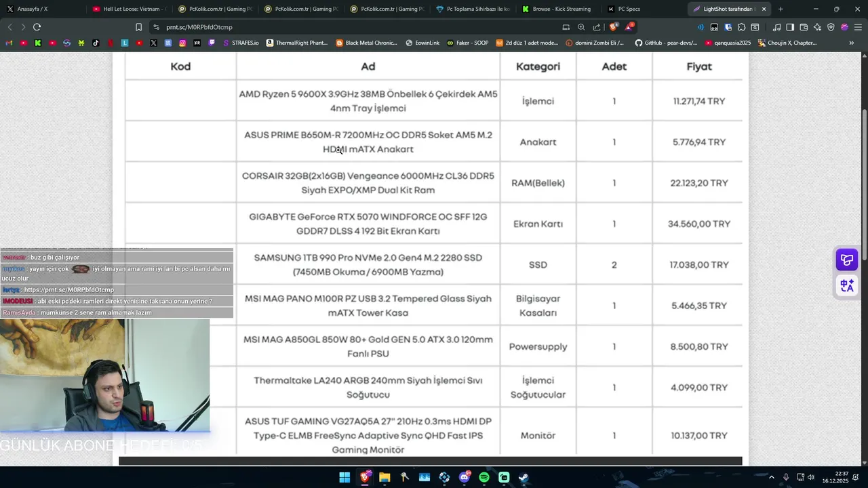Select the 34.560,00 TRY price cell
The height and width of the screenshot is (488, 868).
(x=698, y=224)
